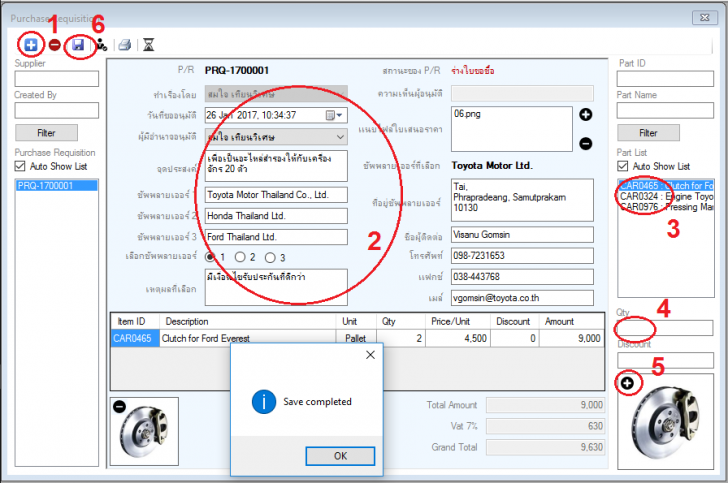Viewport: 728px width, 483px height.
Task: Close the Purchase Requisition window
Action: tap(704, 18)
